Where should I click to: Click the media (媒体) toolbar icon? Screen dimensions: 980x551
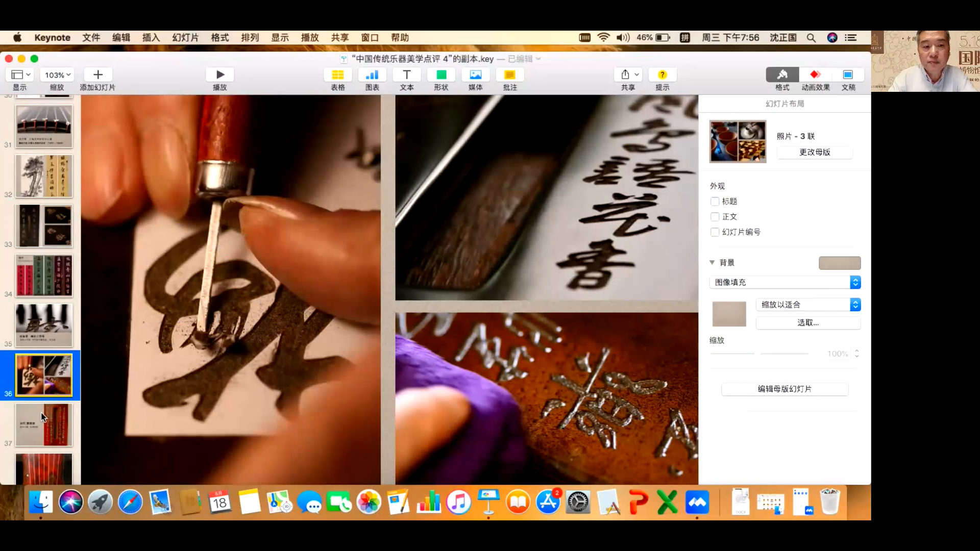[475, 75]
